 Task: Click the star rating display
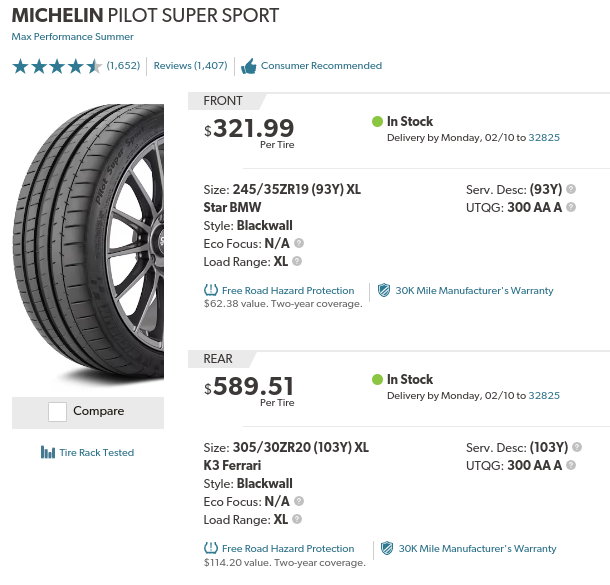57,66
